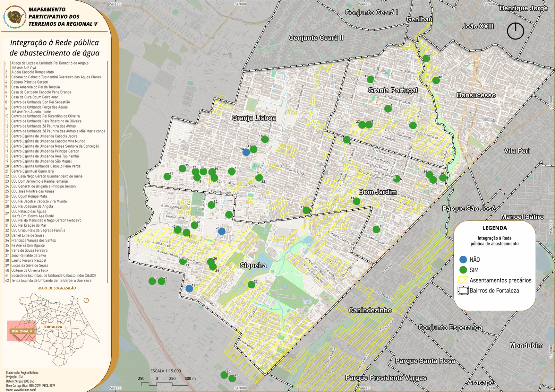
Task: Click the north arrow compass icon
Action: pyautogui.click(x=515, y=31)
